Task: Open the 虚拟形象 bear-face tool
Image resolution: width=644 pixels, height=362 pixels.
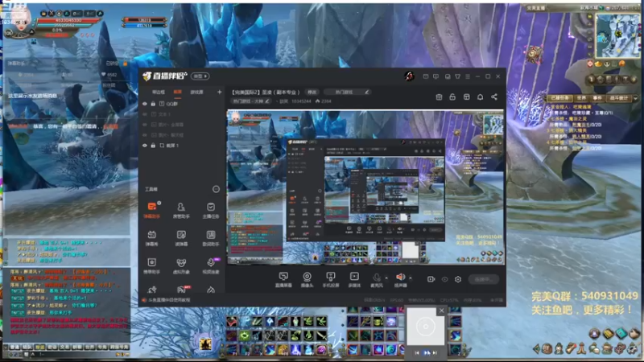Action: (181, 266)
